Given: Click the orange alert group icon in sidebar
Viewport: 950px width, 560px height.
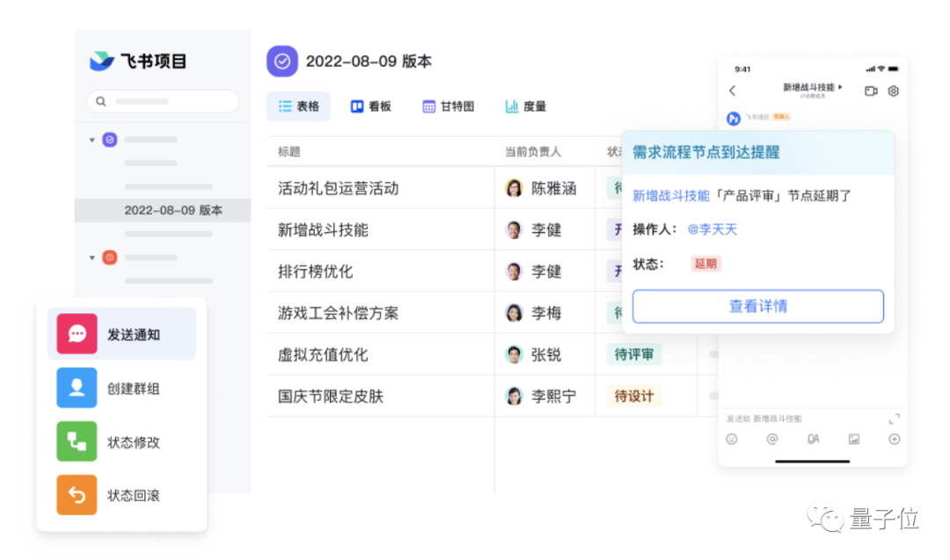Looking at the screenshot, I should click(x=110, y=258).
